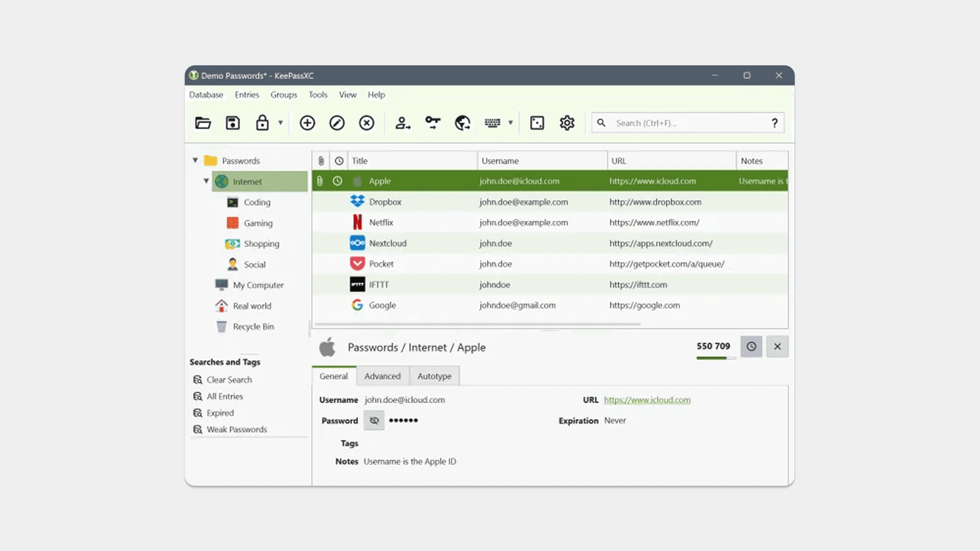The width and height of the screenshot is (980, 551).
Task: Save database with the floppy icon
Action: point(232,123)
